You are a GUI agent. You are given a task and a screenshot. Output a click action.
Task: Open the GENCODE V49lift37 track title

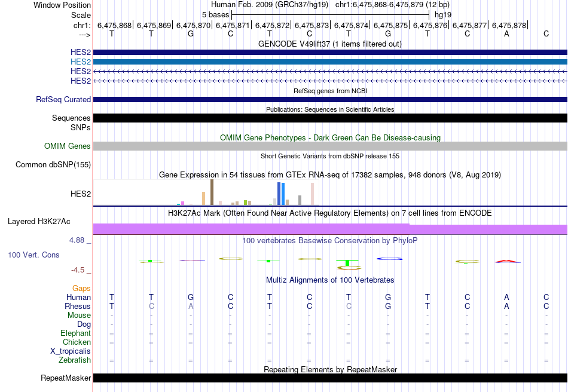click(330, 44)
